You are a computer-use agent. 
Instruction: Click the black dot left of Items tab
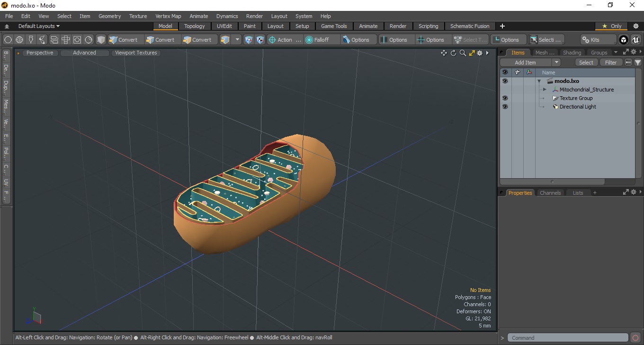pos(502,53)
